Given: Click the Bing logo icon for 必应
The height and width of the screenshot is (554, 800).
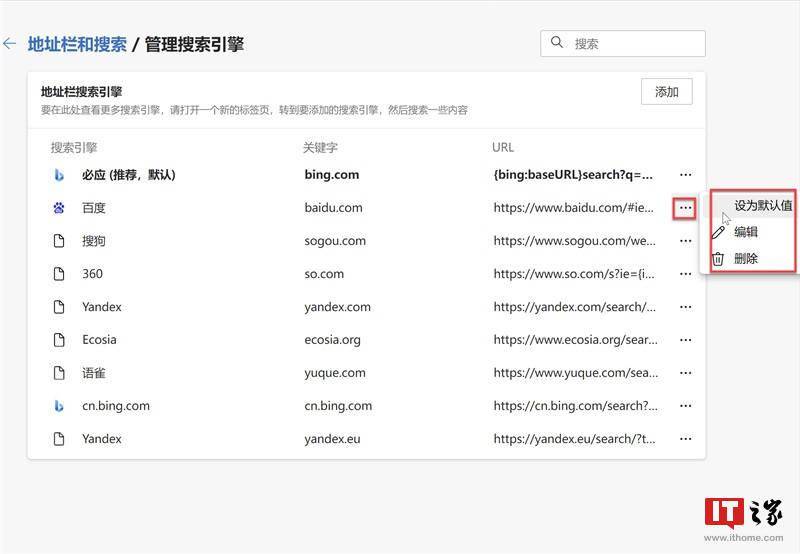Looking at the screenshot, I should tap(59, 175).
